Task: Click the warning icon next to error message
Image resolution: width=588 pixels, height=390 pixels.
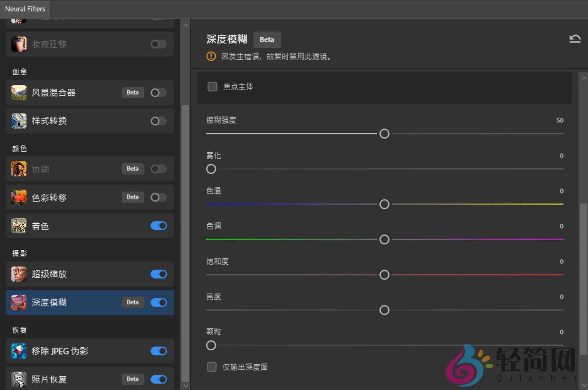Action: [210, 57]
